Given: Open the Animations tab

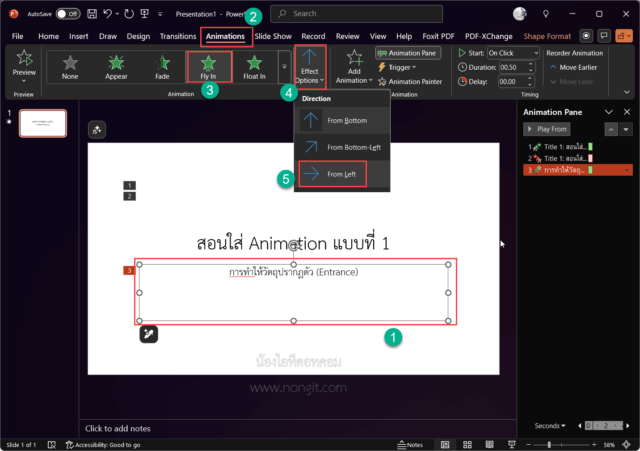Looking at the screenshot, I should (x=225, y=36).
